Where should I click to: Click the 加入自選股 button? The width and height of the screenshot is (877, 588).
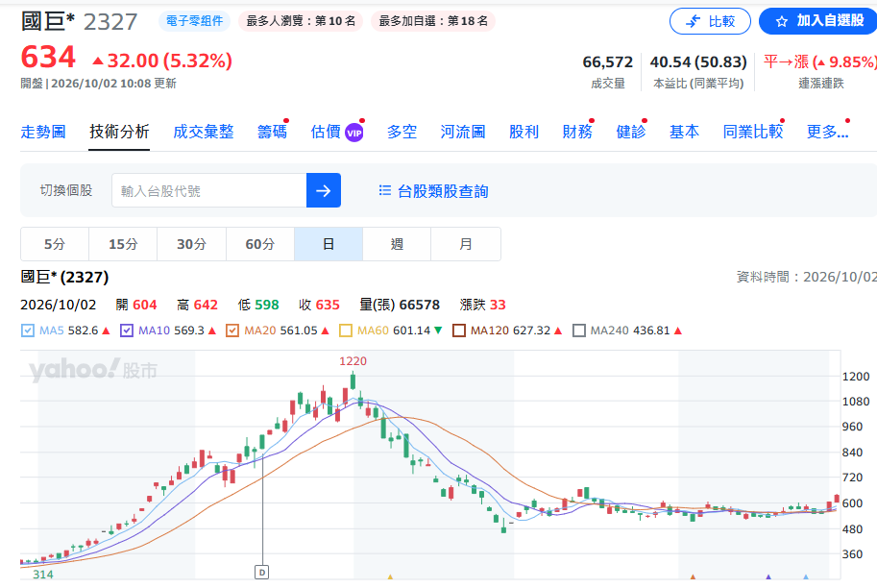click(818, 21)
